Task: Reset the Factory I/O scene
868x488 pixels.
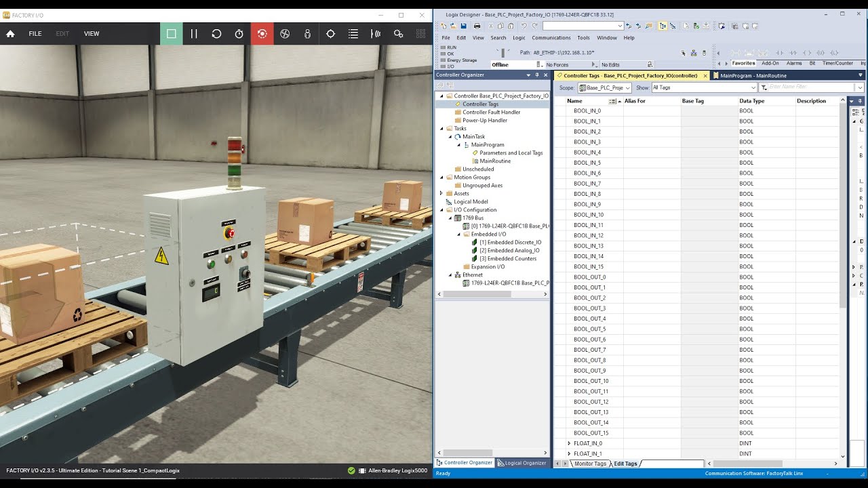Action: click(216, 34)
